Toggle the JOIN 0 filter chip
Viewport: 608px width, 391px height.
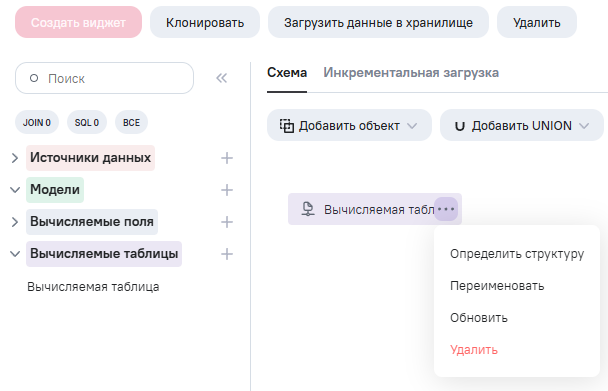tap(37, 123)
